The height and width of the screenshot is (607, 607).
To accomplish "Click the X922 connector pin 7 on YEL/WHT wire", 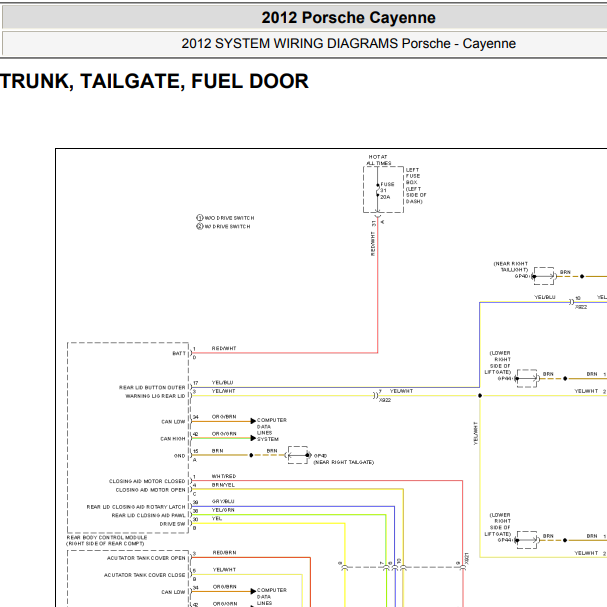I will (375, 396).
